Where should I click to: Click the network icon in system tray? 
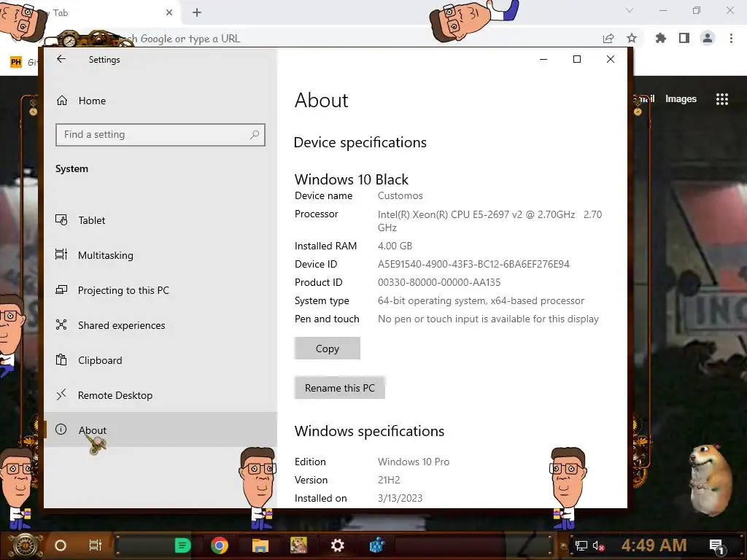coord(581,545)
